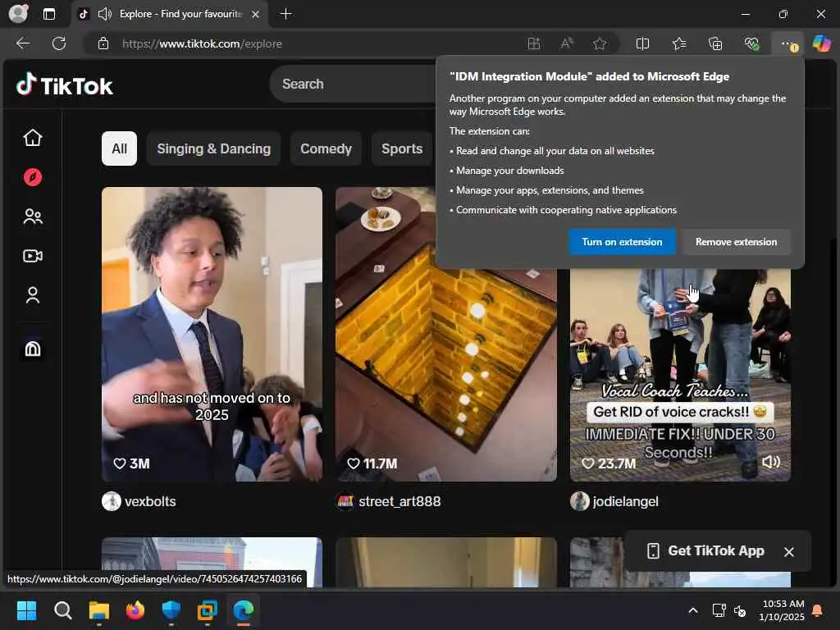Screen dimensions: 840x630
Task: Open the muted volume tray icon
Action: pos(741,610)
